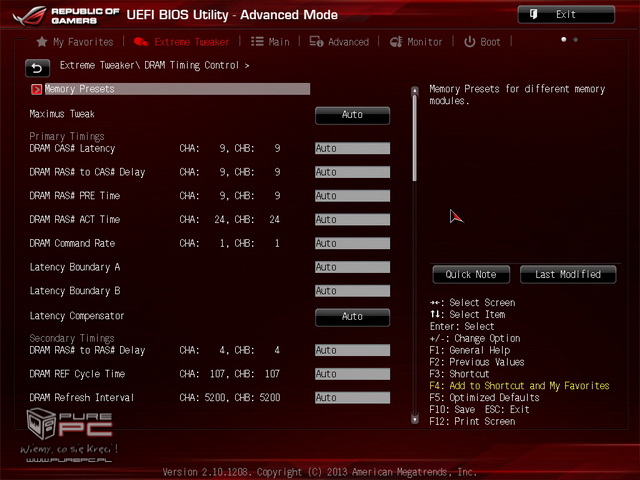Click the Last Modified button
Viewport: 640px width, 480px height.
568,274
